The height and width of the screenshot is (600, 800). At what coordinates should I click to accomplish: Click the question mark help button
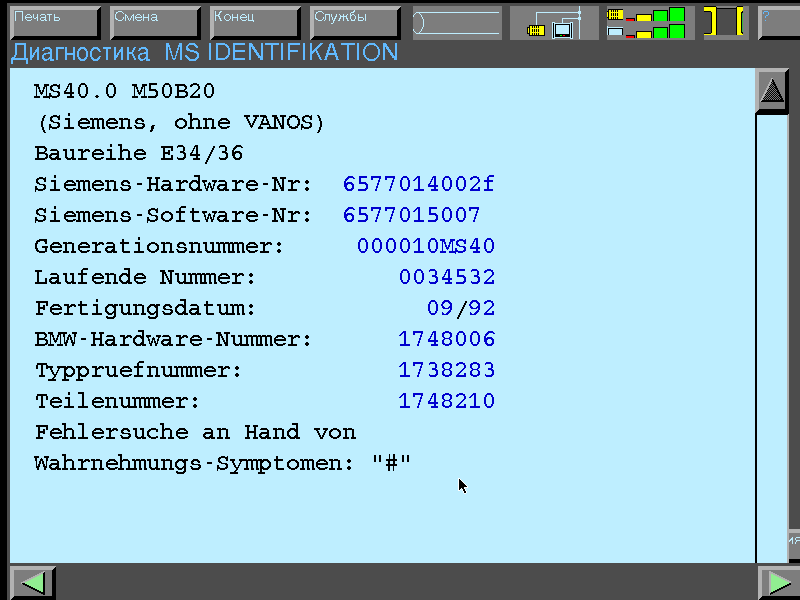tap(779, 22)
